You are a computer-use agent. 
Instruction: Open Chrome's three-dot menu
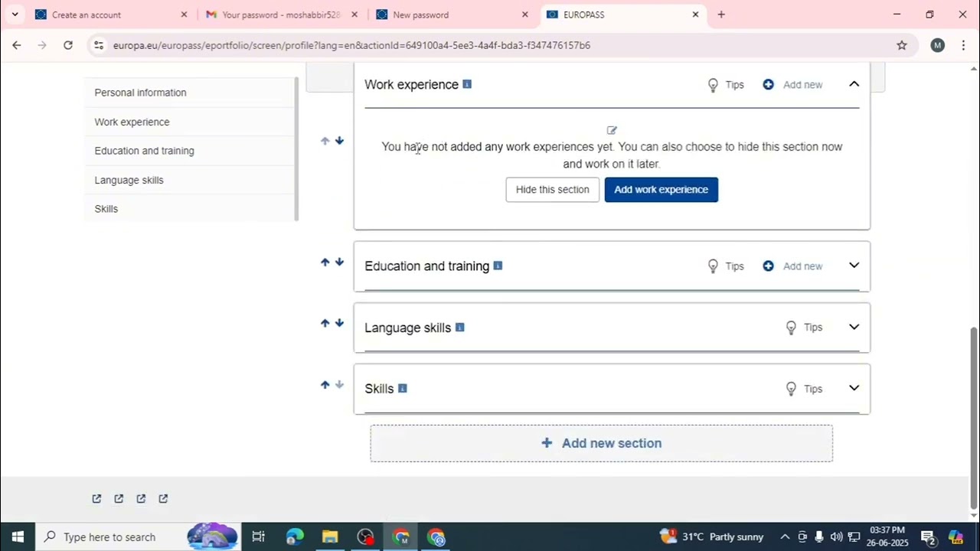pyautogui.click(x=963, y=45)
